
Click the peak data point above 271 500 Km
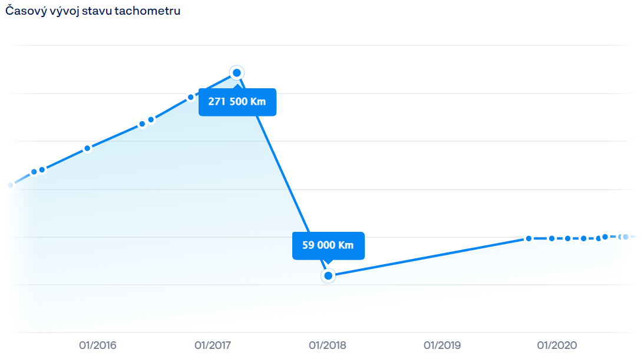(x=237, y=73)
